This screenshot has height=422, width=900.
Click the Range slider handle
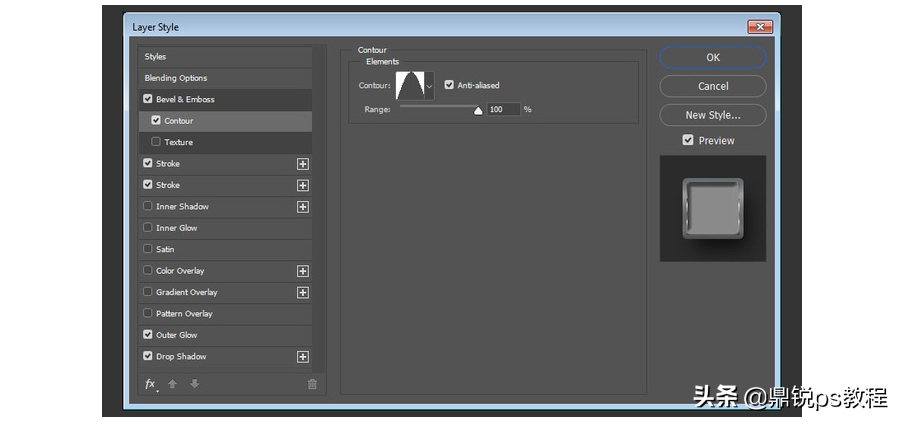point(478,111)
